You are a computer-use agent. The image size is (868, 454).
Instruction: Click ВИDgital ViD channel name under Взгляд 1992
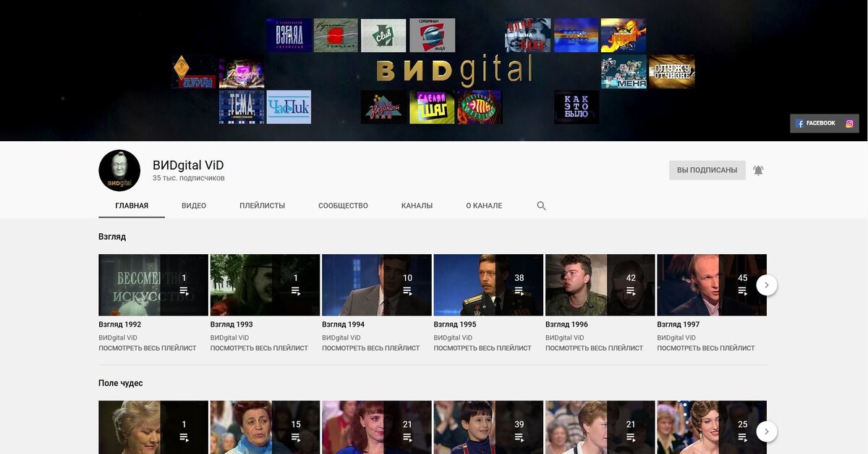(118, 337)
